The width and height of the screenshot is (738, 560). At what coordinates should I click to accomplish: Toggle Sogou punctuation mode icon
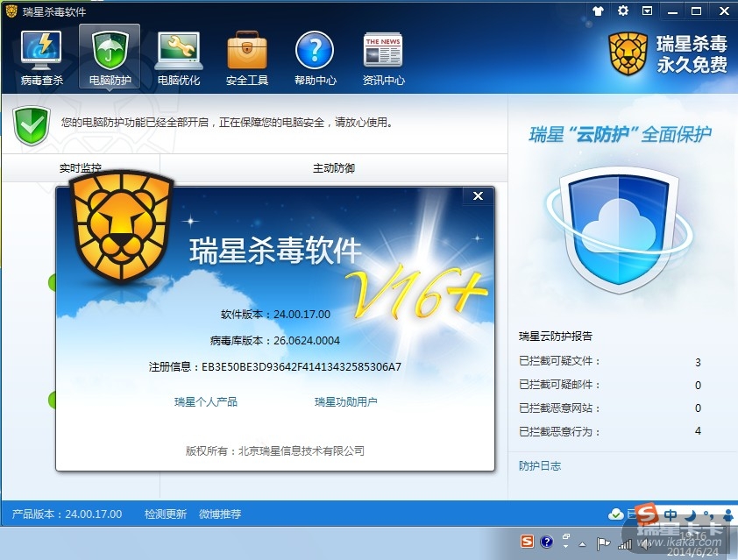(x=708, y=514)
